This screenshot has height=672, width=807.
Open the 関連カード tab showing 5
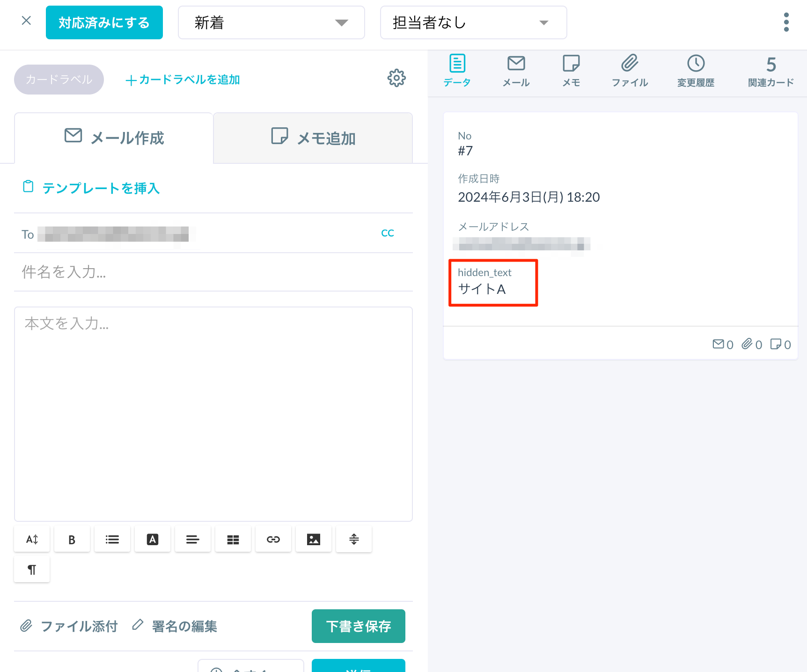(x=771, y=71)
